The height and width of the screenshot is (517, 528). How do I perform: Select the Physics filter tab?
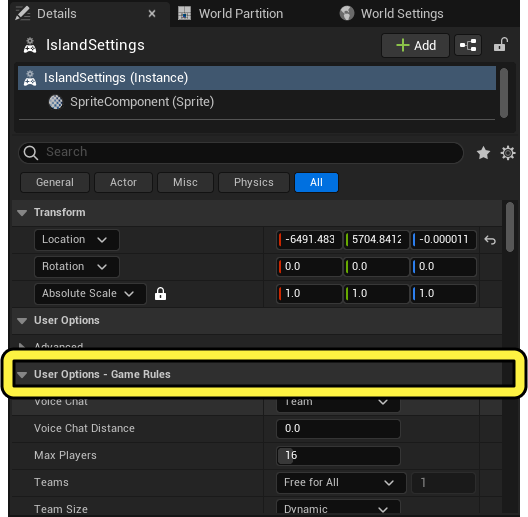pos(254,182)
